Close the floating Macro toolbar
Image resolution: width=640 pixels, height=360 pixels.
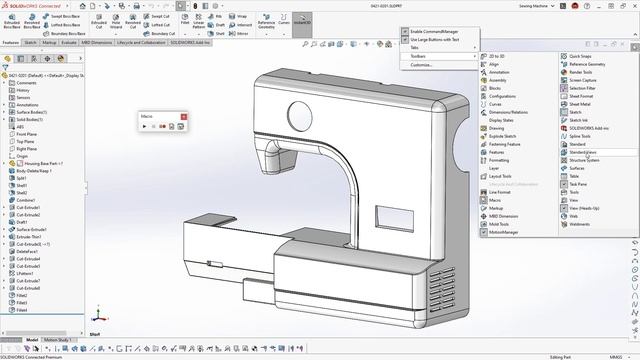(x=184, y=117)
